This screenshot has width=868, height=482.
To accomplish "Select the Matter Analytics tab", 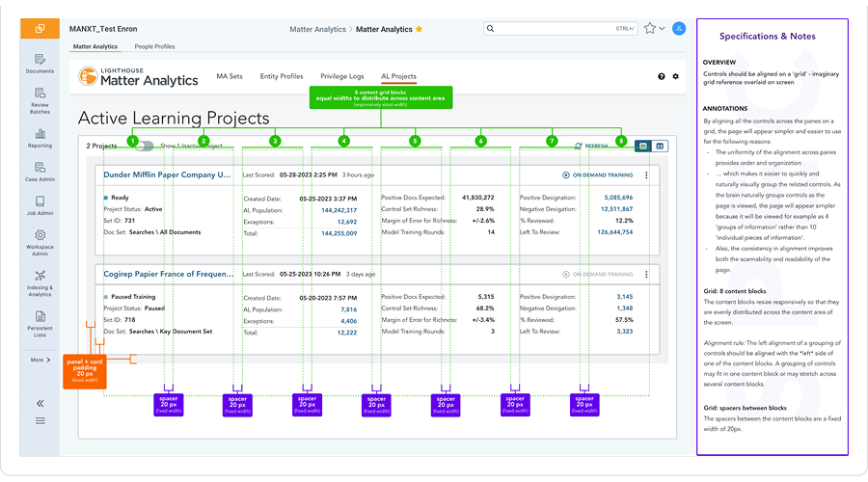I will [x=95, y=46].
